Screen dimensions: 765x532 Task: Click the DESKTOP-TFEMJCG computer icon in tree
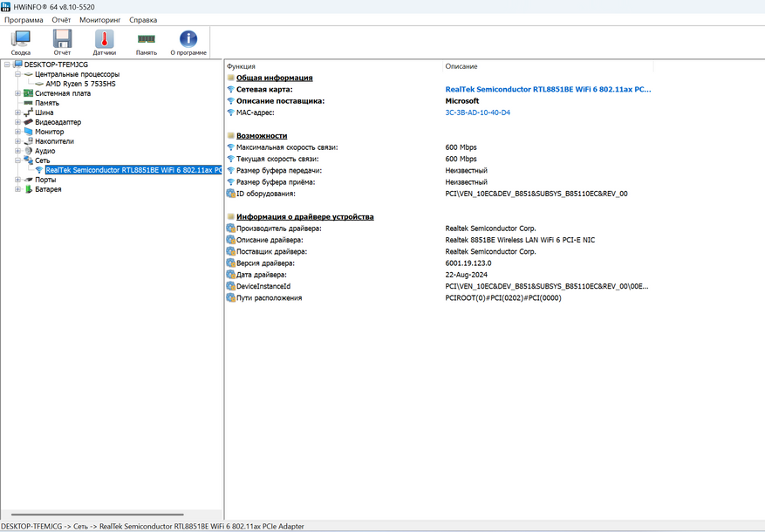pyautogui.click(x=18, y=64)
